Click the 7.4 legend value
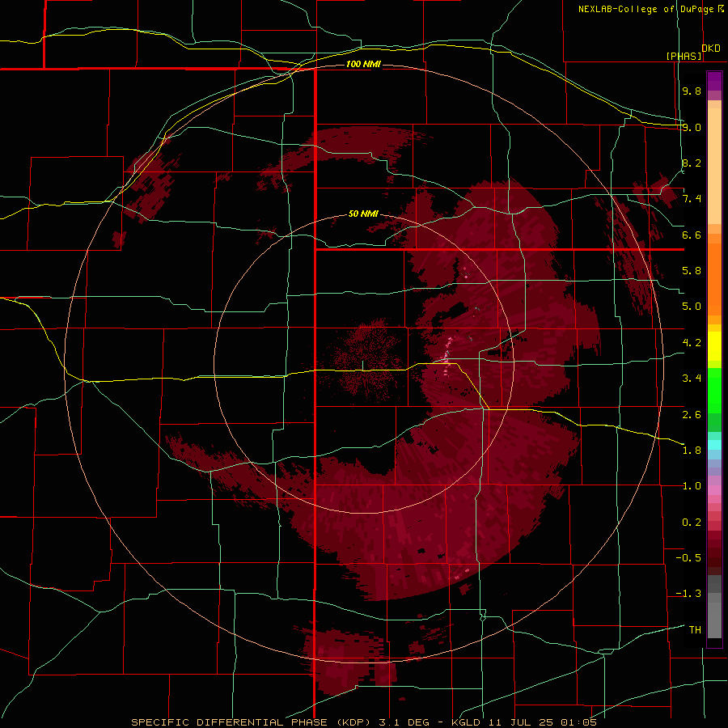728x728 pixels. (692, 199)
